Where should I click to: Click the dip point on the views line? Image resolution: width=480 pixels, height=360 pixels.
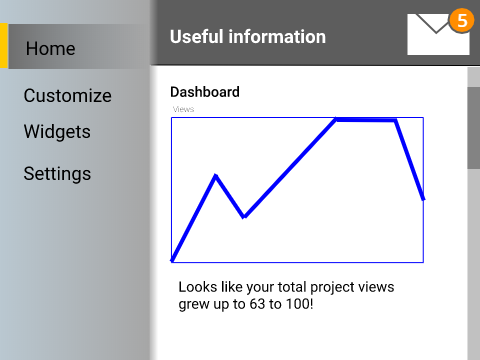(244, 217)
